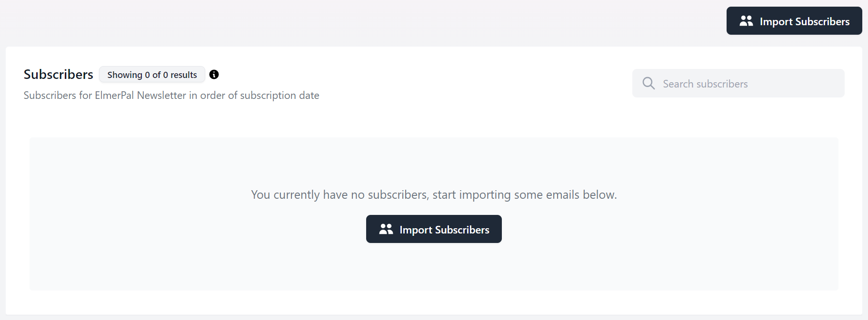The image size is (868, 320).
Task: Click the word 'Showing' in results badge
Action: 125,75
